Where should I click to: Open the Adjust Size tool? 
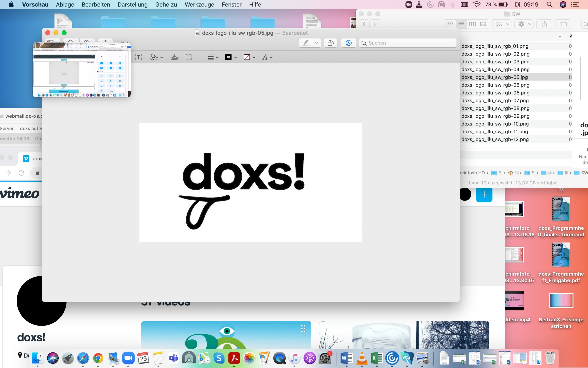[x=189, y=57]
